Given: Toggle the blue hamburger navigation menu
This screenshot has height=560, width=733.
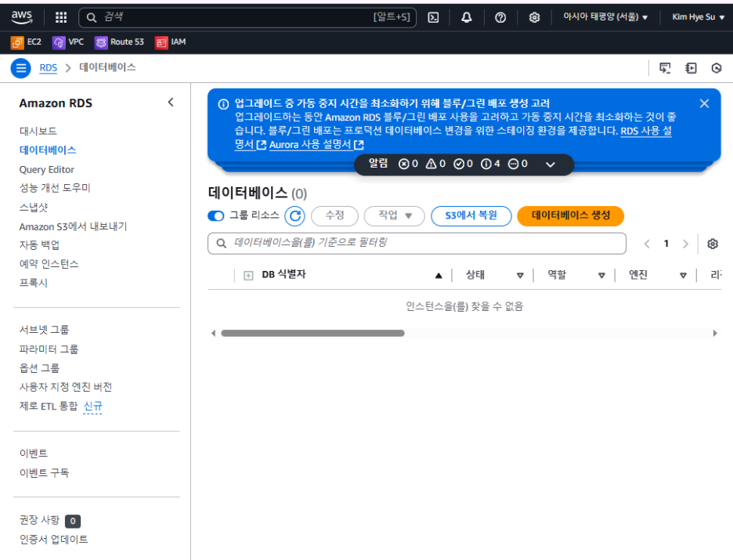Looking at the screenshot, I should tap(20, 68).
